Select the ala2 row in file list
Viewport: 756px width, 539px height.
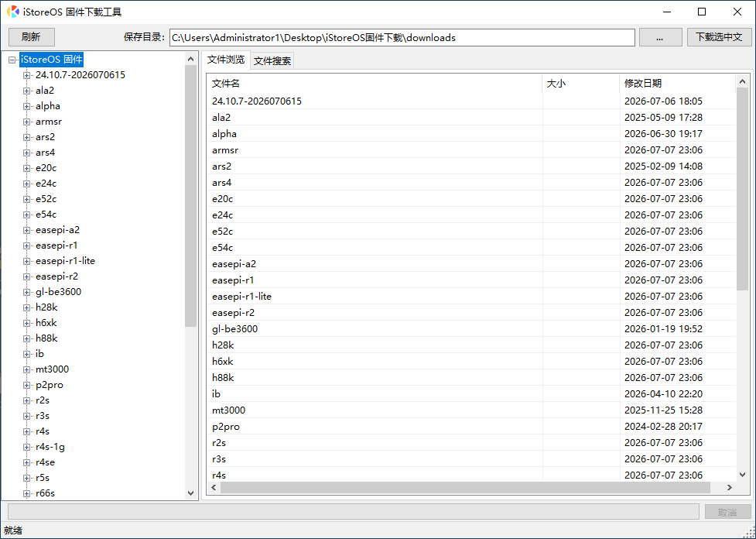coord(471,117)
